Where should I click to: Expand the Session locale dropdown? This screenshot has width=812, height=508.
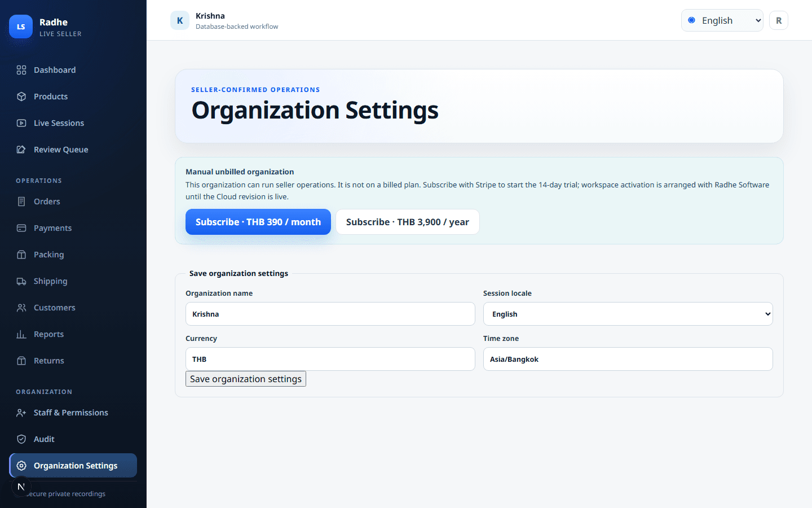[628, 314]
